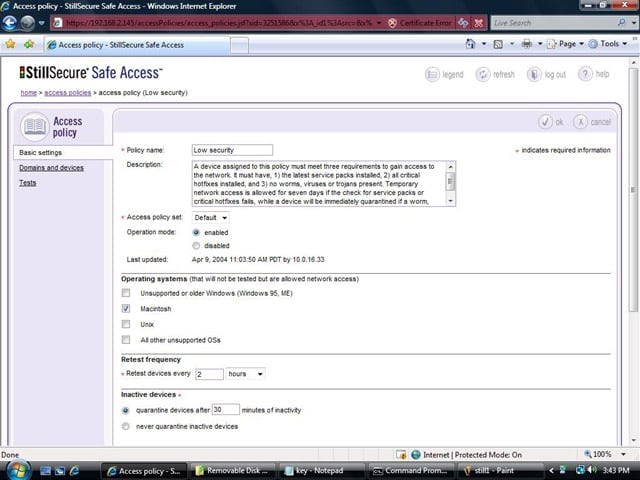Click the Certificate Error shield icon
Image resolution: width=640 pixels, height=480 pixels.
pyautogui.click(x=392, y=23)
